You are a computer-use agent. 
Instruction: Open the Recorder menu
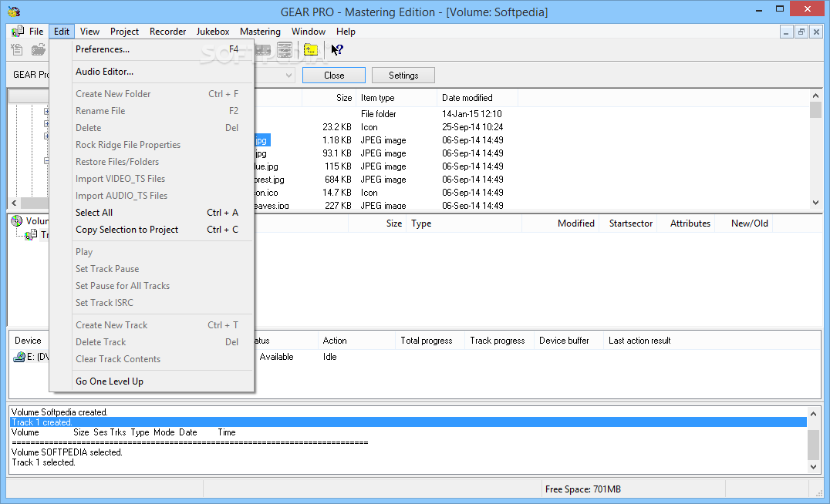click(168, 31)
